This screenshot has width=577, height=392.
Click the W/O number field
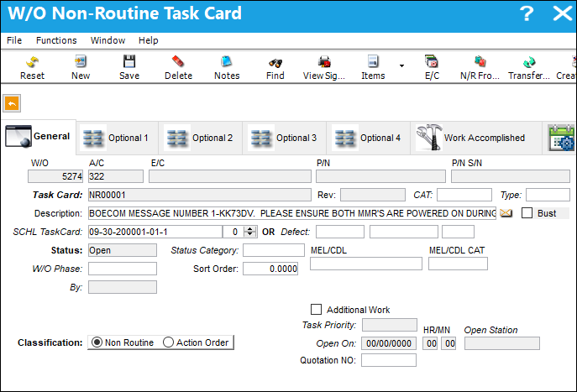(x=55, y=176)
